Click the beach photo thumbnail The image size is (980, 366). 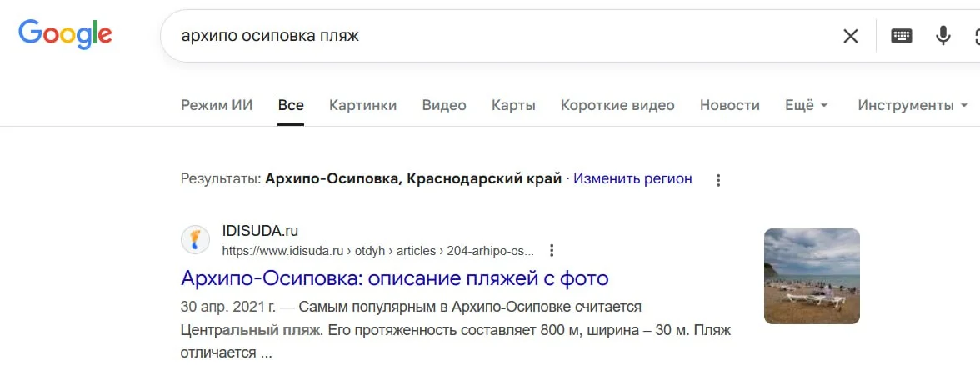812,276
